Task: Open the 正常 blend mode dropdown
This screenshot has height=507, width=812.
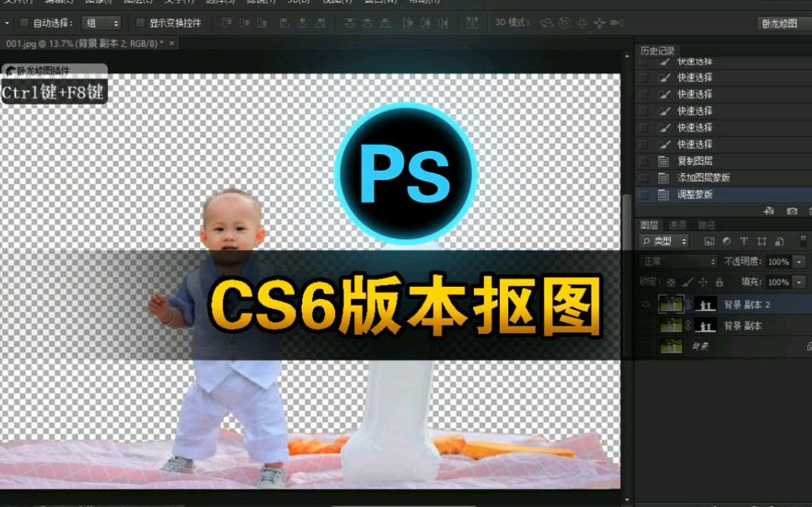Action: 678,262
